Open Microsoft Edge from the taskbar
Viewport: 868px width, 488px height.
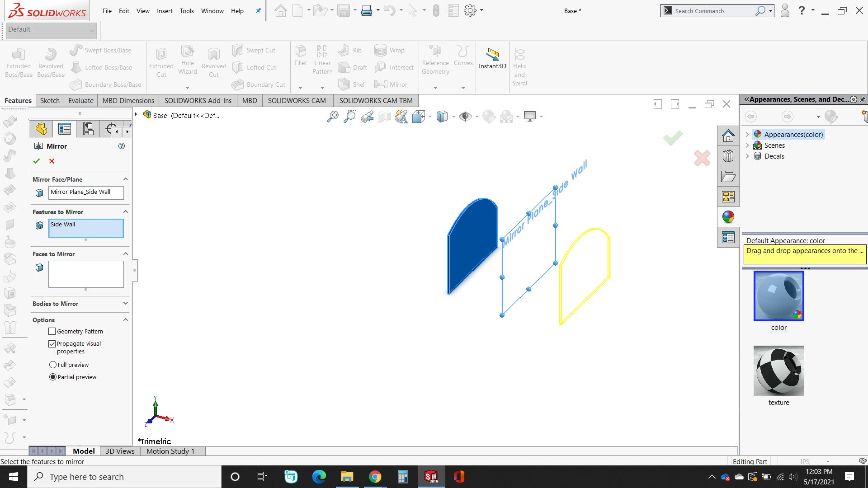[x=319, y=477]
